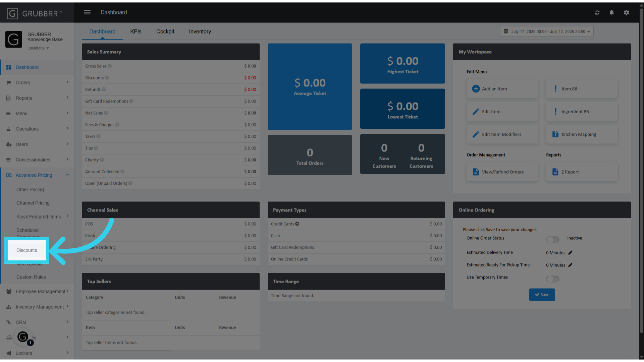Open settings via the gear icon

click(626, 12)
